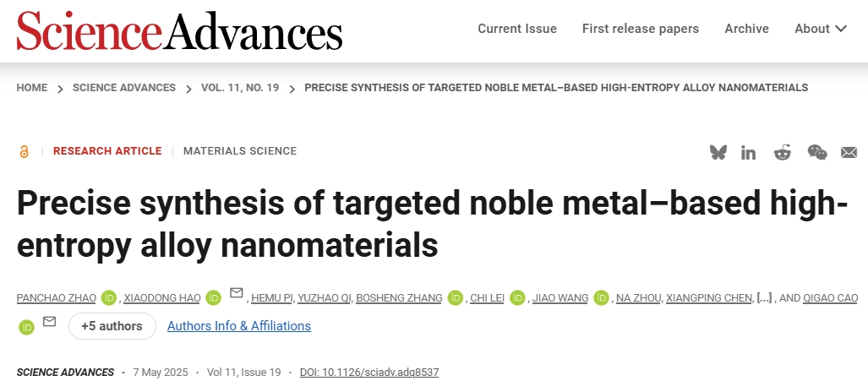Share article on Reddit icon
The image size is (868, 381).
click(782, 152)
